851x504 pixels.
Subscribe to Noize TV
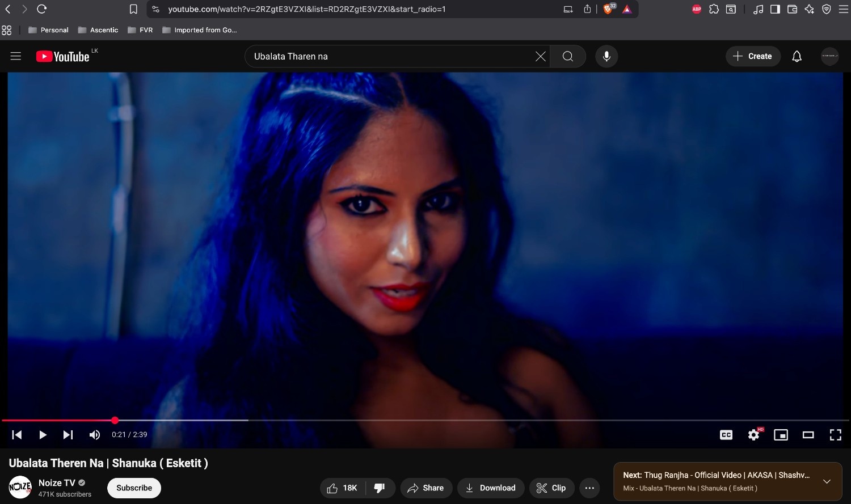point(134,488)
